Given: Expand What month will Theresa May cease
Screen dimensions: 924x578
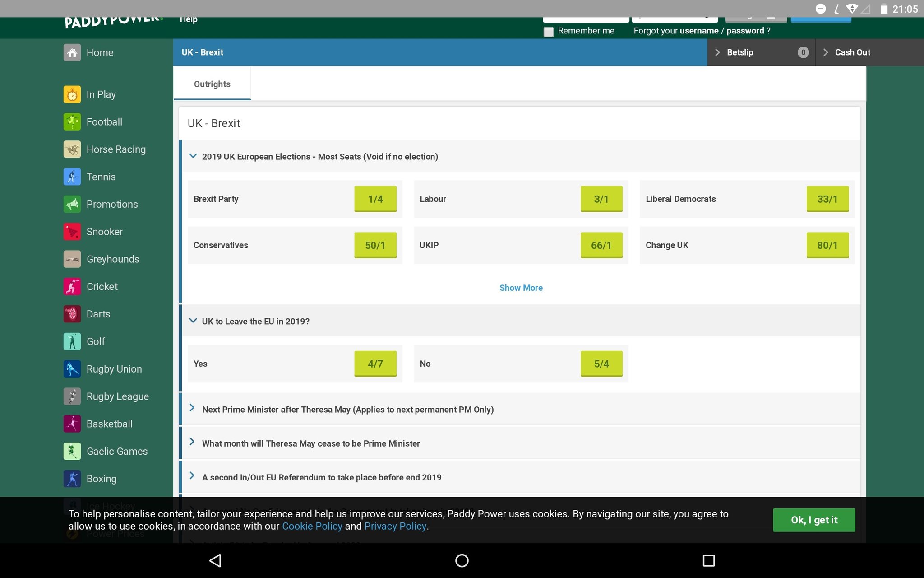Looking at the screenshot, I should point(192,442).
